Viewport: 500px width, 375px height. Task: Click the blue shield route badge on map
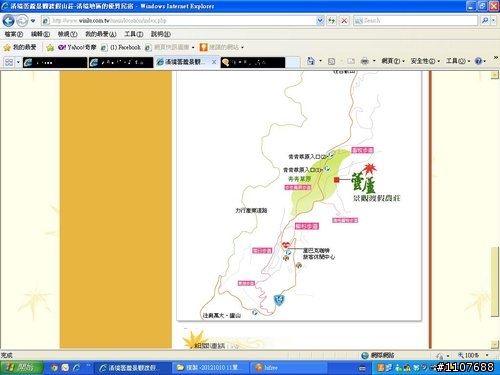click(279, 300)
